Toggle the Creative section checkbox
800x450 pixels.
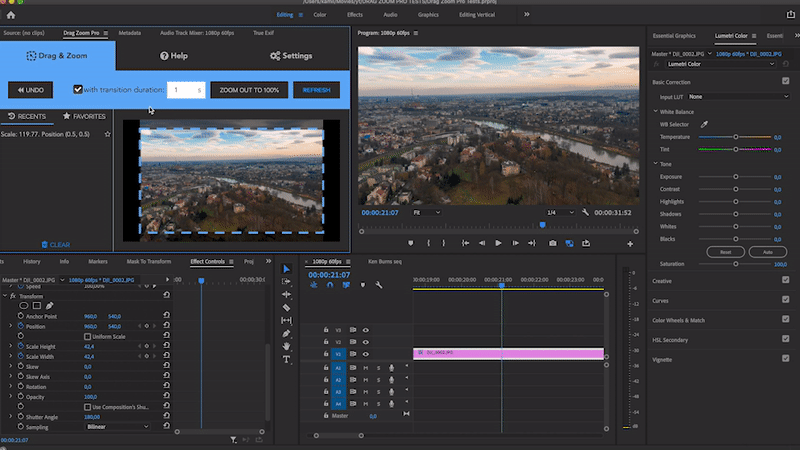(785, 281)
